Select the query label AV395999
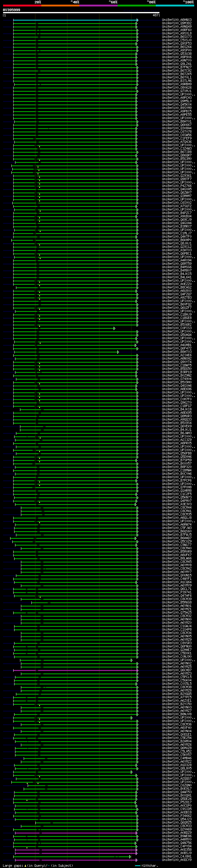197x868 pixels. click(x=11, y=10)
